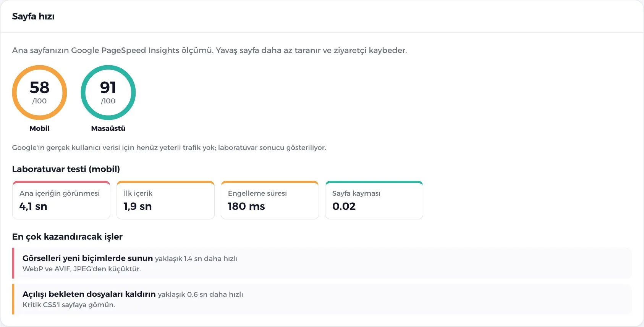Click the "Ana içeriğin görünmesi" metric label
Viewport: 644px width, 327px height.
pos(60,193)
